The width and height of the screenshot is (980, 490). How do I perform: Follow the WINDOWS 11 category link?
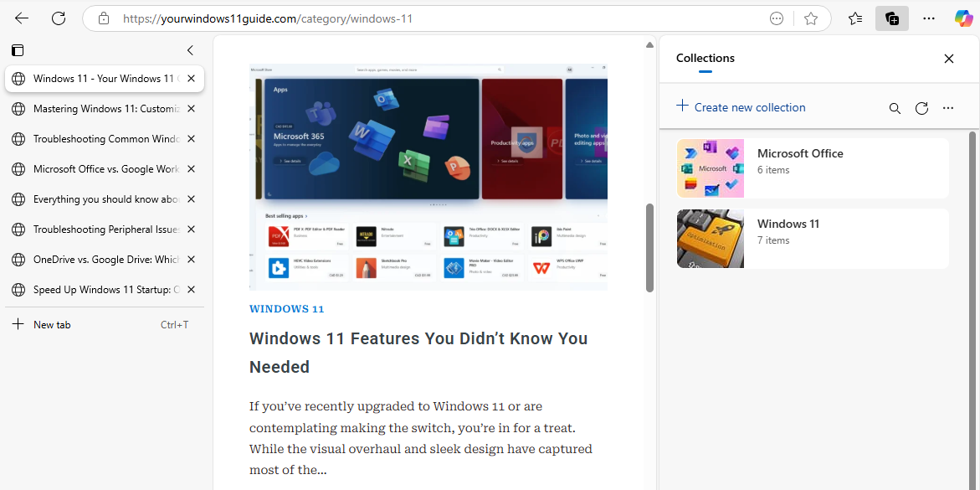pyautogui.click(x=287, y=308)
